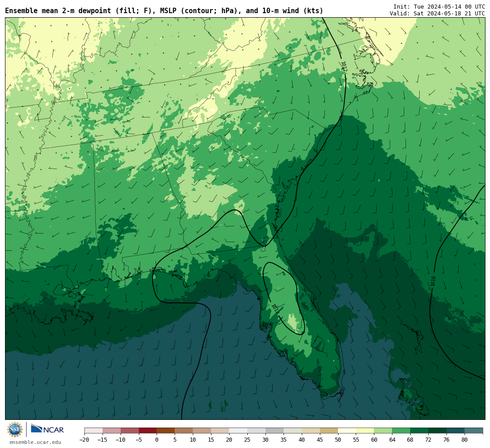490x448 pixels.
Task: Pick the 0 to 5 brown swatch
Action: [166, 431]
